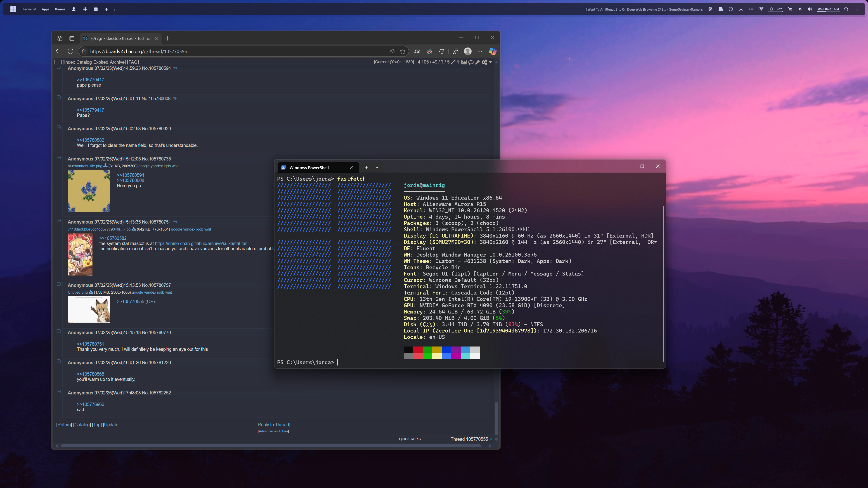Select the /g/ desktop thread browser tab
868x488 pixels.
point(121,38)
